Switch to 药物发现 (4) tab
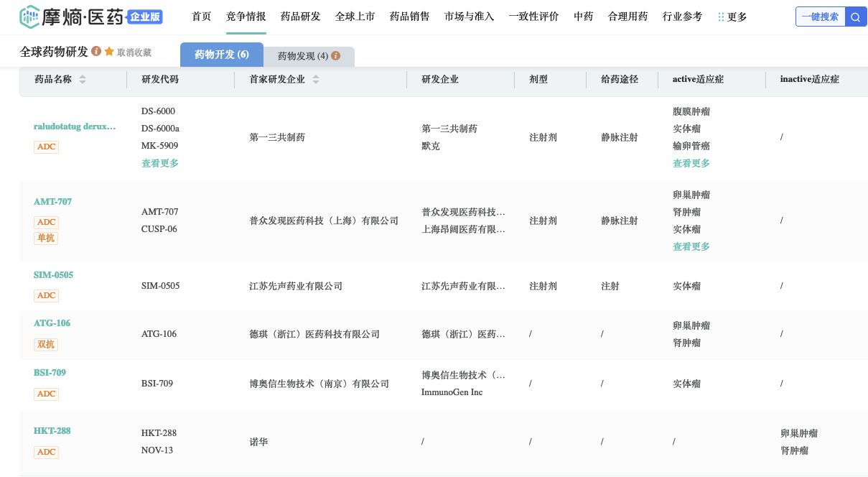This screenshot has height=477, width=868. tap(309, 56)
